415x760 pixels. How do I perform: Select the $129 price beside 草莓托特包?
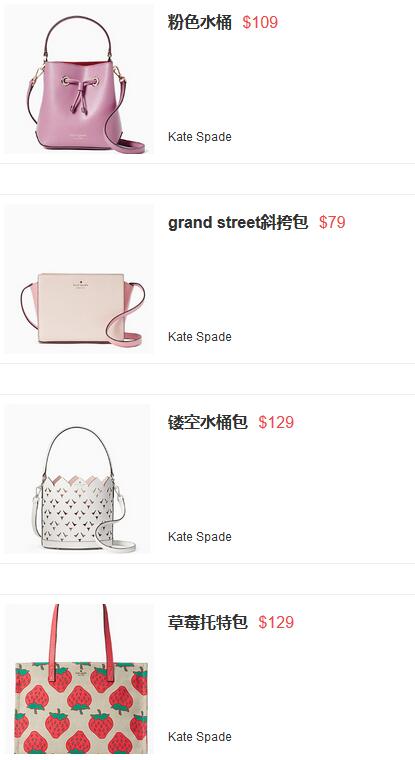pyautogui.click(x=276, y=622)
